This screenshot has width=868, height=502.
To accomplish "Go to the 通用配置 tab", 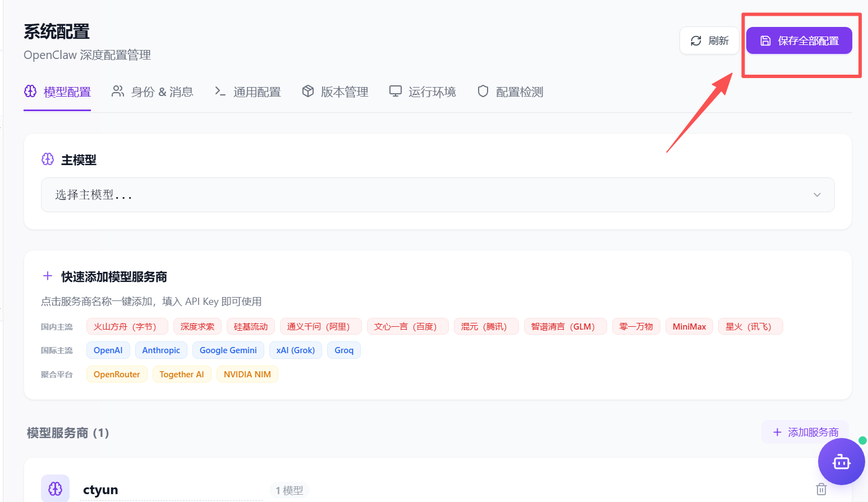I will (248, 92).
